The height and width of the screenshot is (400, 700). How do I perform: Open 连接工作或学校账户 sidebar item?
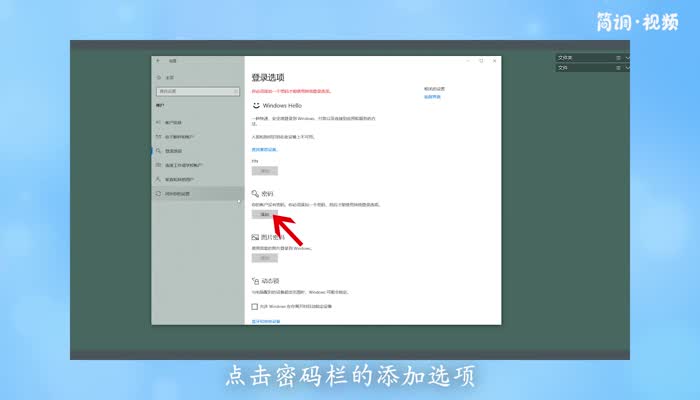pos(184,165)
